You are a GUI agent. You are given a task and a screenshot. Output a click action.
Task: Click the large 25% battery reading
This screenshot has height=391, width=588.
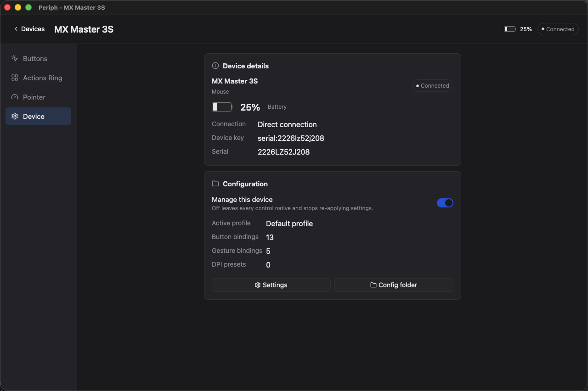point(250,107)
